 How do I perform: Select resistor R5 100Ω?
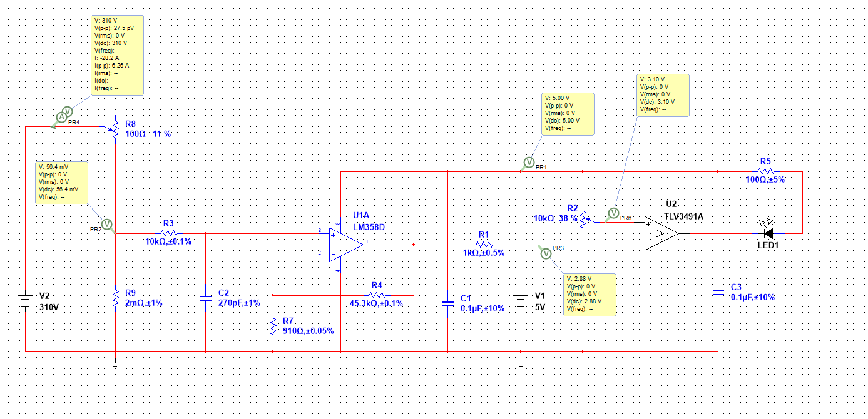click(x=766, y=171)
